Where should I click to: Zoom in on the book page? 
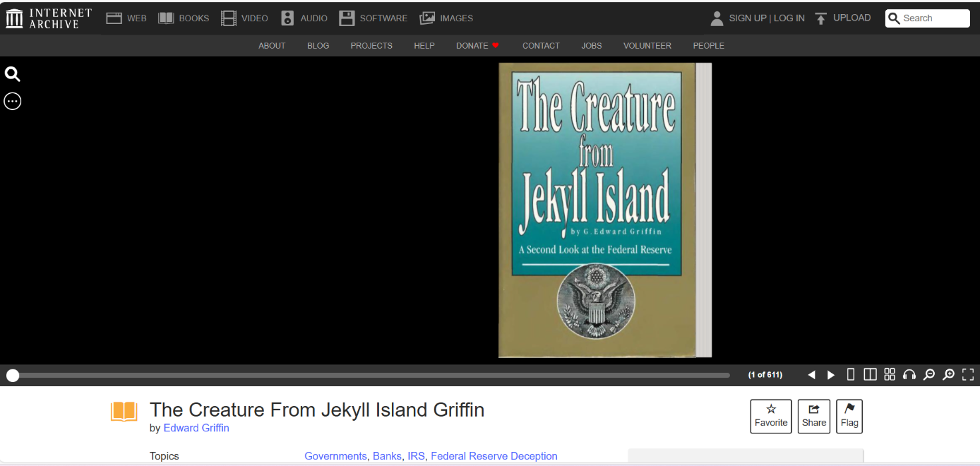(949, 375)
